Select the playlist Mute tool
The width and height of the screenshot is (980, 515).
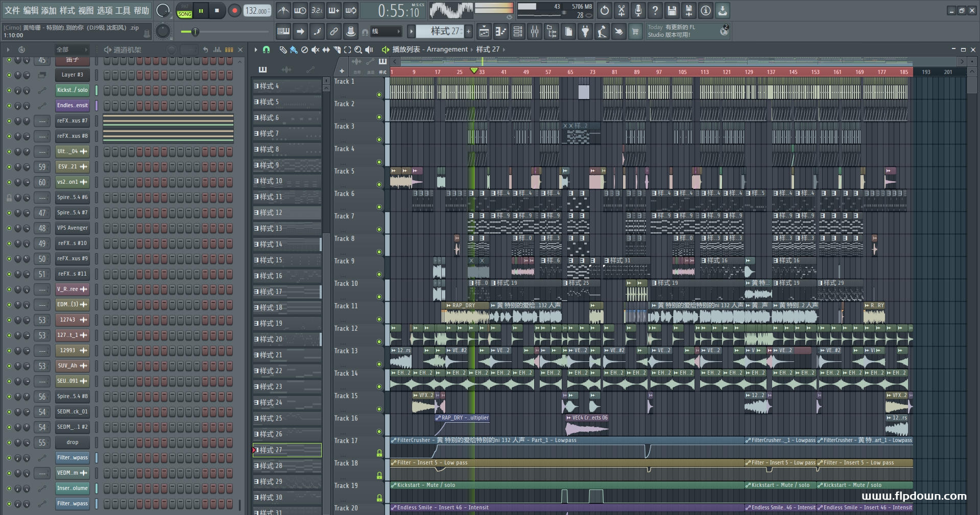pos(315,50)
